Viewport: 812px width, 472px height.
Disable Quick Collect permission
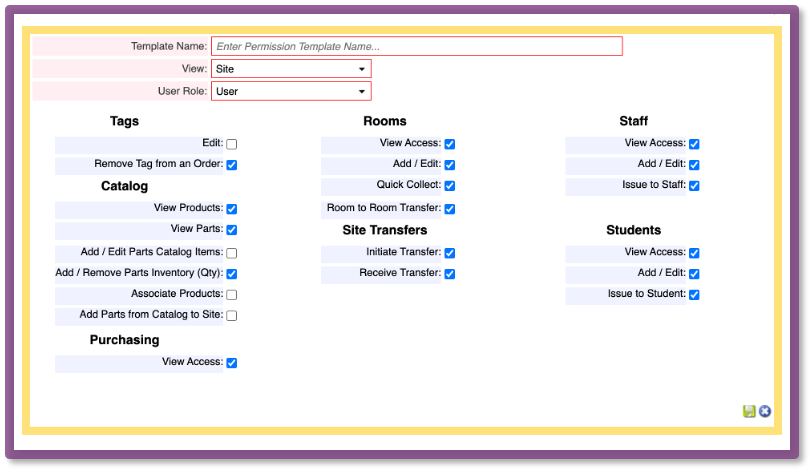(x=450, y=185)
